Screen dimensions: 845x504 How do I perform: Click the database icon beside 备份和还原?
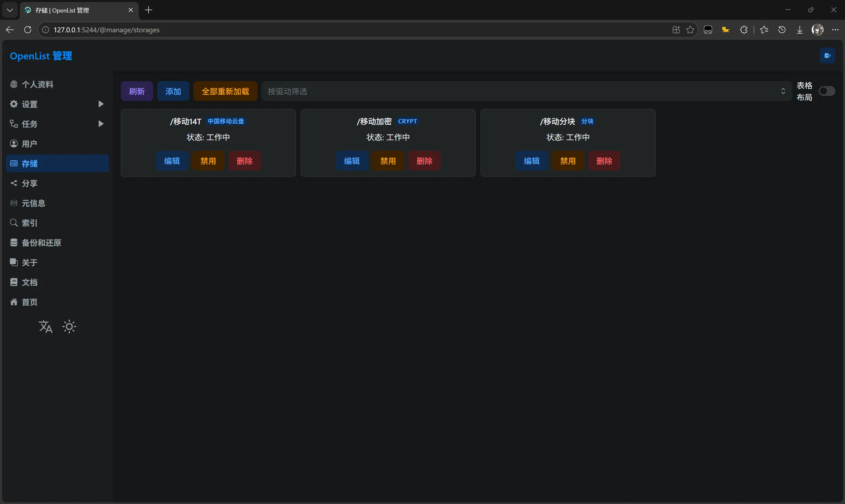pyautogui.click(x=14, y=242)
